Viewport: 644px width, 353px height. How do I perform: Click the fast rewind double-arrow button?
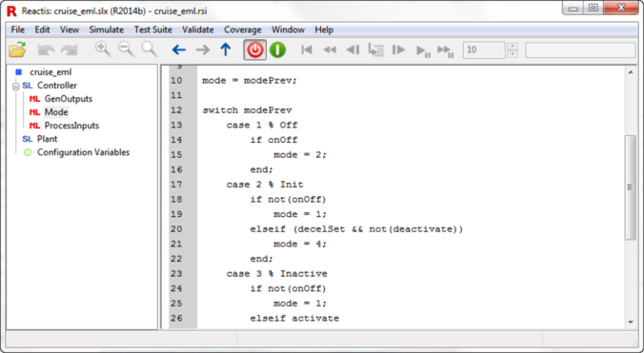330,50
